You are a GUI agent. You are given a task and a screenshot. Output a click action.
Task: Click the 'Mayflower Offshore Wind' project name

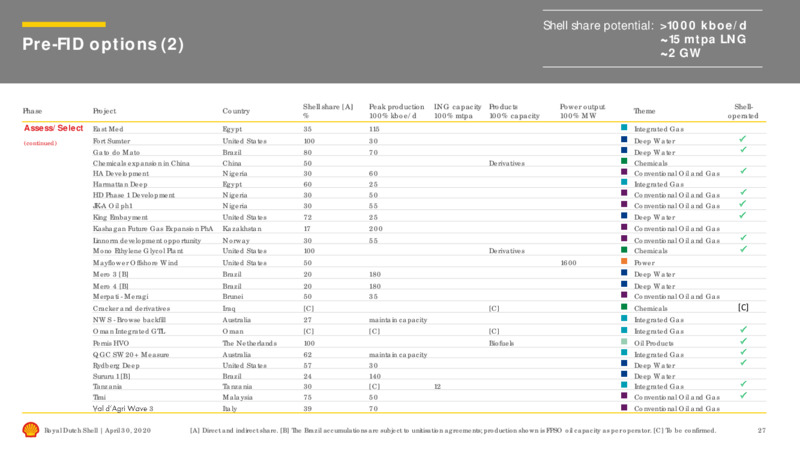point(135,263)
